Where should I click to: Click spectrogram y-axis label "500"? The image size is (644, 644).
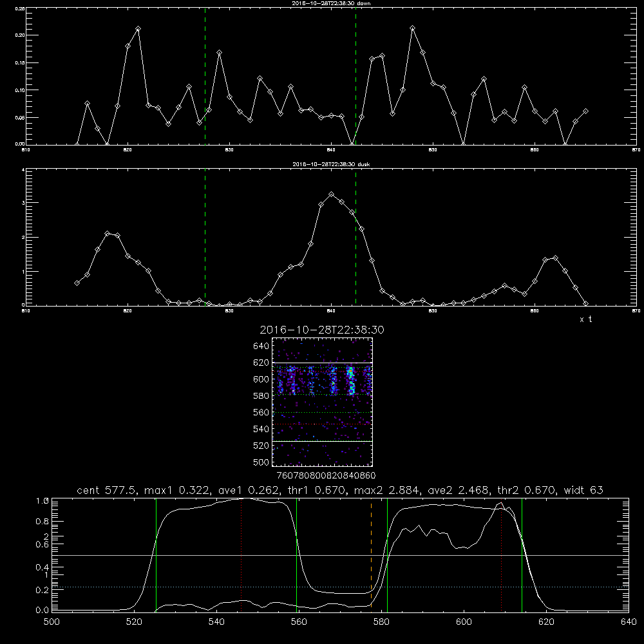[x=261, y=462]
